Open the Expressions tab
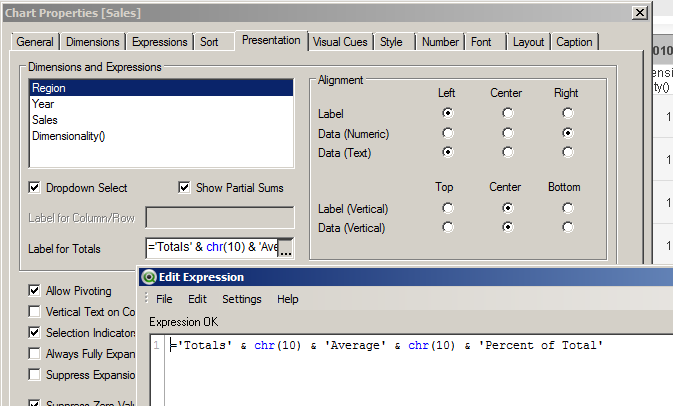Image resolution: width=673 pixels, height=406 pixels. coord(159,42)
